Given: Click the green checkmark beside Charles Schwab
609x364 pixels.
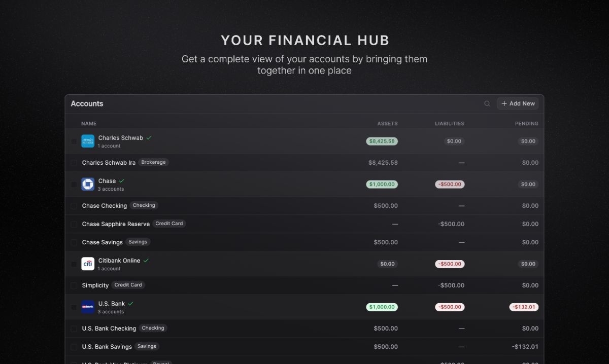Looking at the screenshot, I should pyautogui.click(x=149, y=137).
